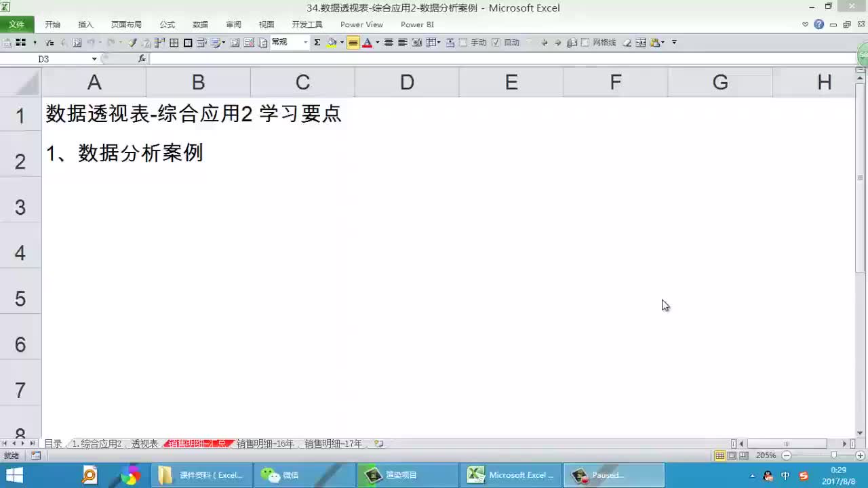
Task: Toggle the 网格线 gridlines checkbox
Action: pyautogui.click(x=585, y=43)
